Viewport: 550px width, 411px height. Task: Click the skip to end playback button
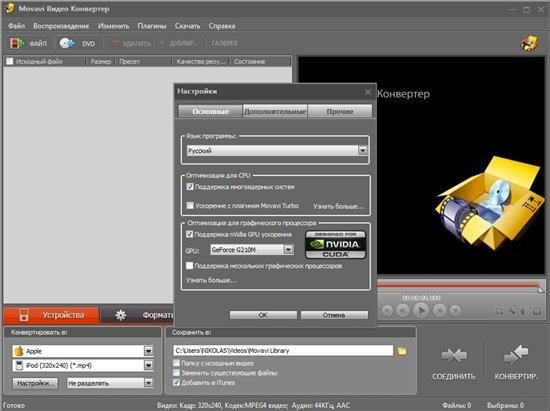coord(455,310)
